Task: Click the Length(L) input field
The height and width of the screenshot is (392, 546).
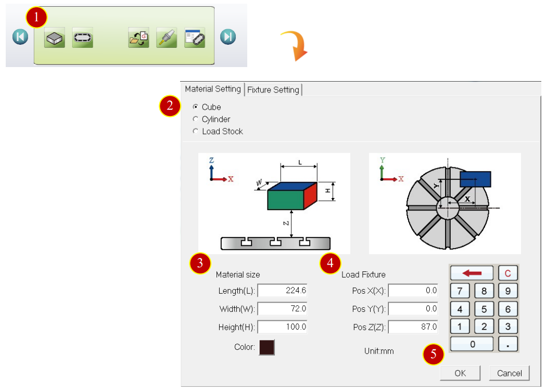Action: 282,291
